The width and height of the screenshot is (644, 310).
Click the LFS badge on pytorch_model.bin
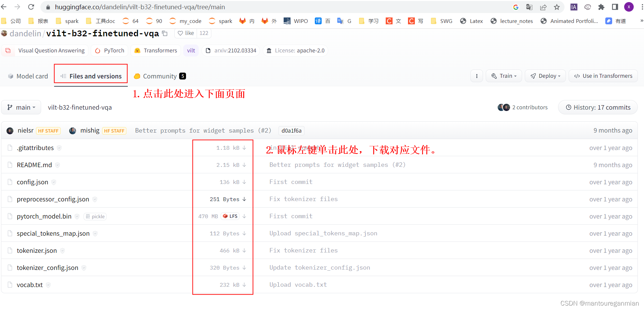[230, 216]
